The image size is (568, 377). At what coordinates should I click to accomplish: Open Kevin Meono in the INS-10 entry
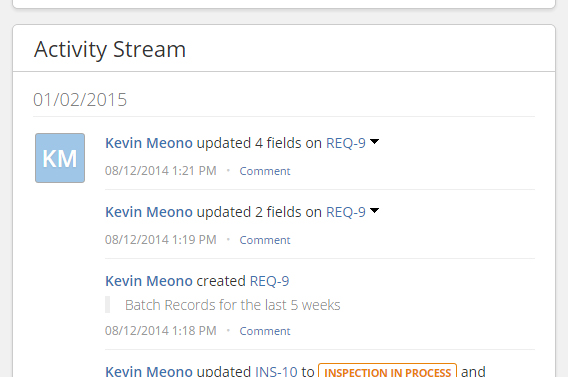(149, 371)
